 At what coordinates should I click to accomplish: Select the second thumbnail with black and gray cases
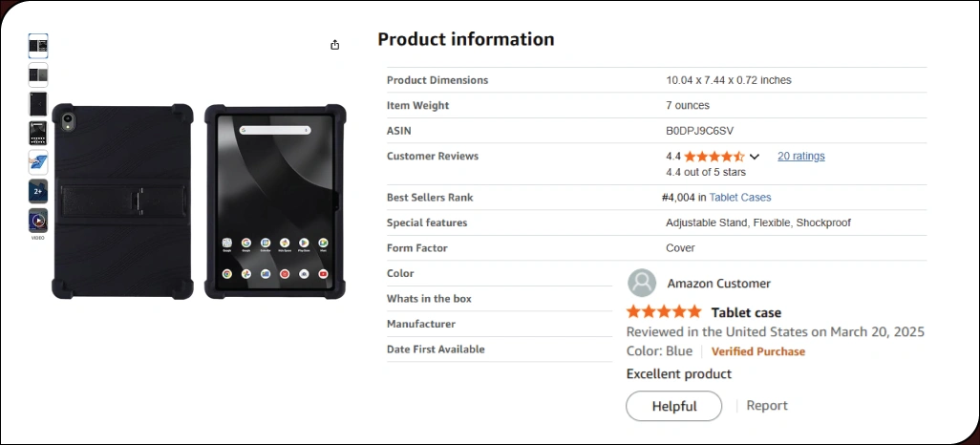click(x=38, y=75)
